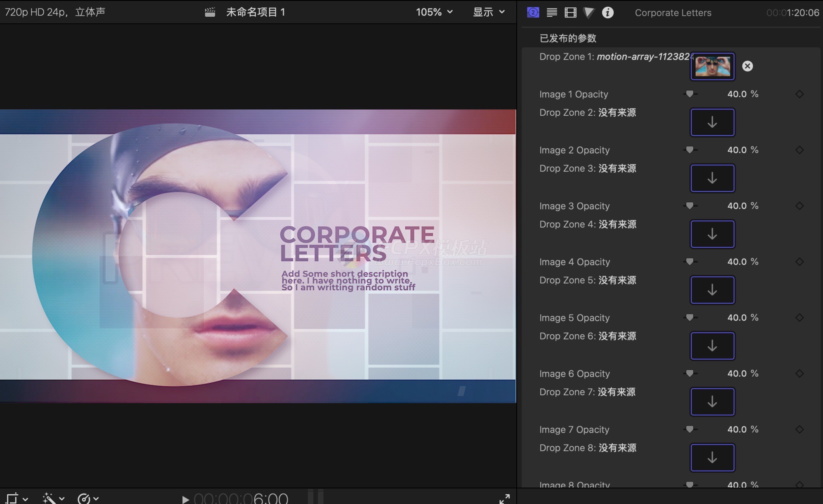Open the retiming speedometer menu

coord(88,499)
